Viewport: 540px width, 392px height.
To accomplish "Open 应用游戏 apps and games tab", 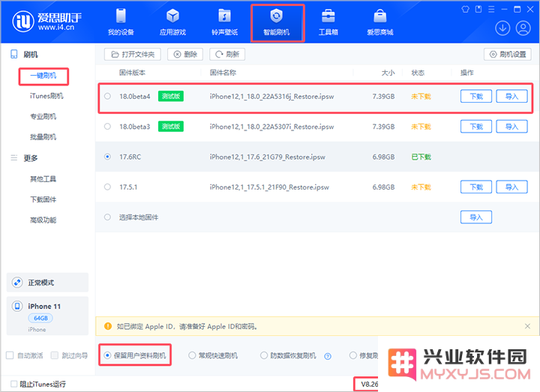I will pyautogui.click(x=172, y=22).
